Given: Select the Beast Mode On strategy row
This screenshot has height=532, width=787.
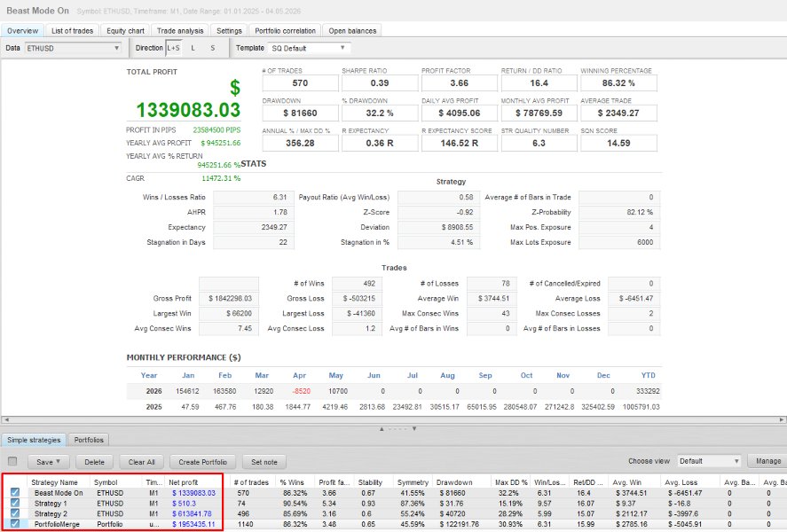Looking at the screenshot, I should [x=59, y=493].
